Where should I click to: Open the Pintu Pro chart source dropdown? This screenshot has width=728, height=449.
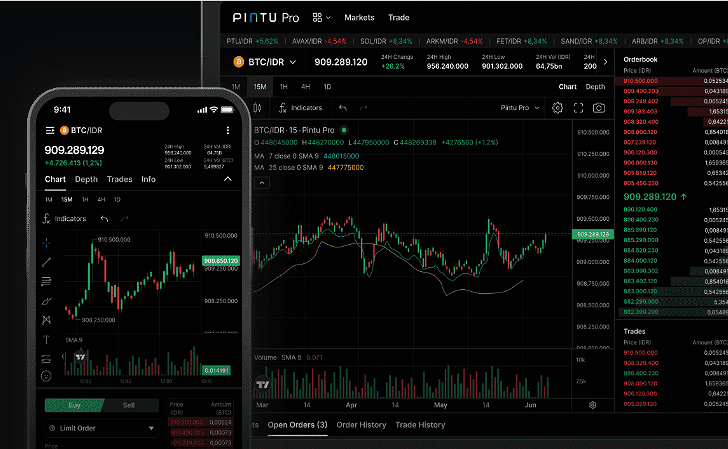(x=520, y=108)
